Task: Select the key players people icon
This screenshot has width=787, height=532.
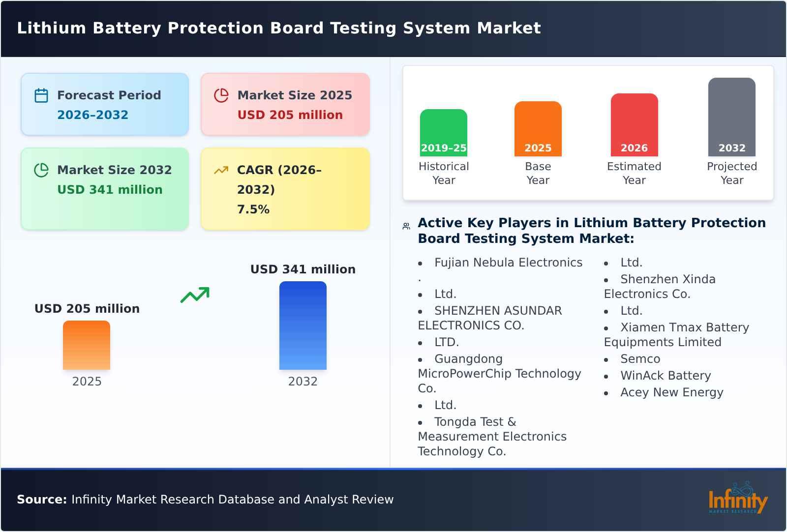Action: (x=405, y=225)
